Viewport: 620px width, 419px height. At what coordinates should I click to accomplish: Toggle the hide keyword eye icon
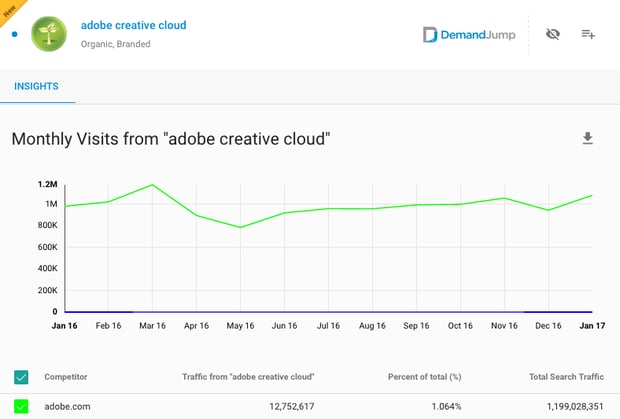tap(553, 34)
